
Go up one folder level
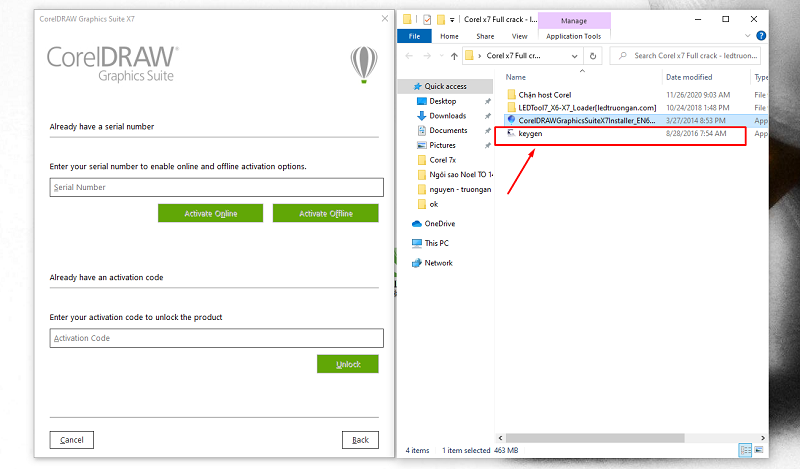pyautogui.click(x=454, y=56)
